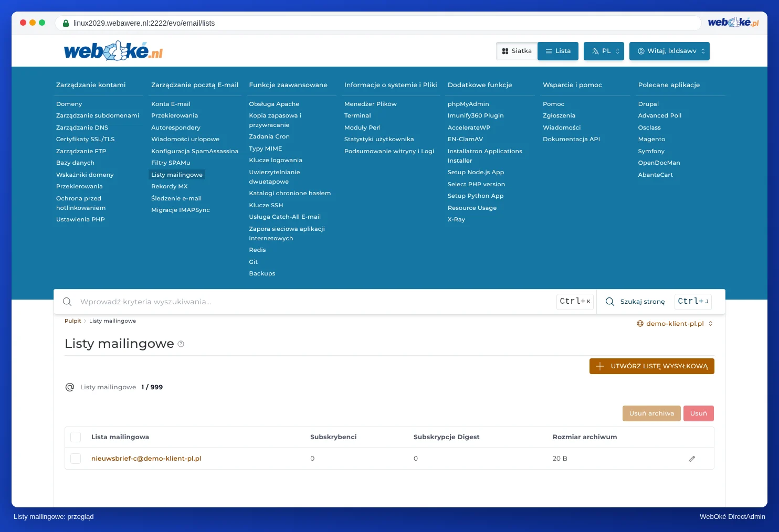Open the Witaj, lxldsawv user menu
Viewport: 779px width, 532px height.
(669, 51)
